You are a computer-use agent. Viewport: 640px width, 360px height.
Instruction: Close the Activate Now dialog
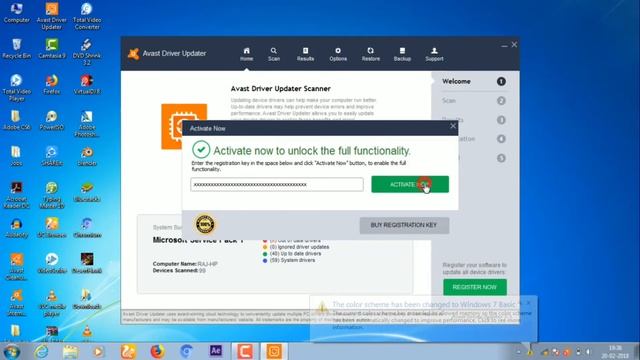pos(453,126)
